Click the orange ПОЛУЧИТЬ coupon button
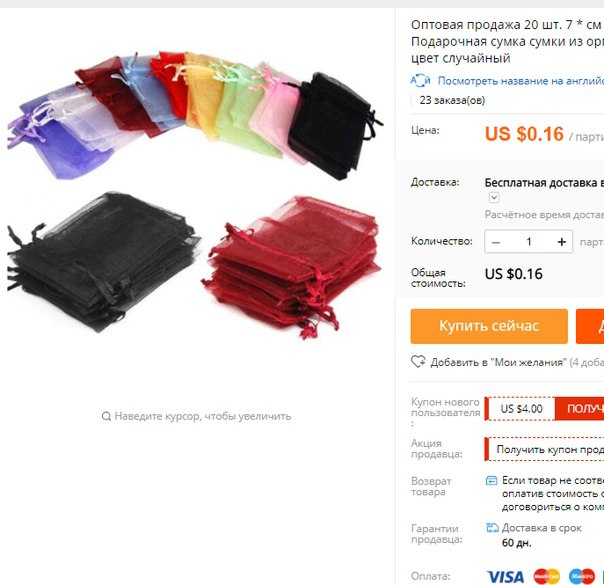The width and height of the screenshot is (604, 585). point(579,409)
